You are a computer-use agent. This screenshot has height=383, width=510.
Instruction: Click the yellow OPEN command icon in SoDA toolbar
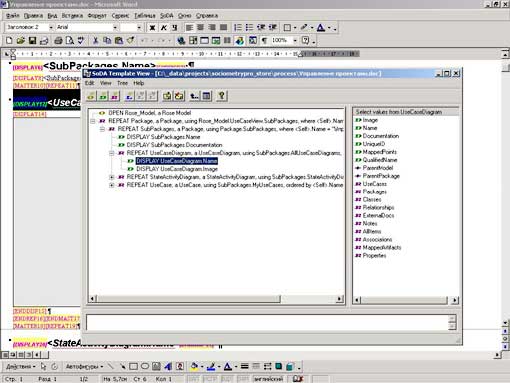[x=91, y=96]
